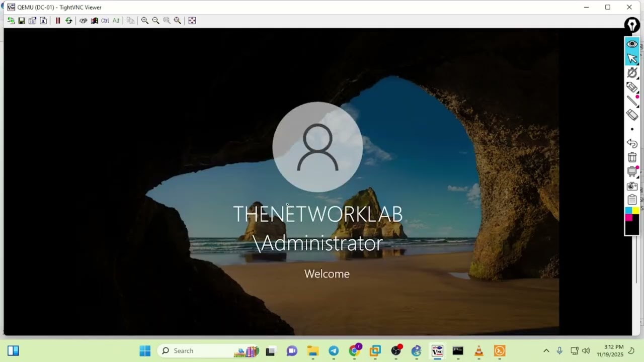The height and width of the screenshot is (362, 644).
Task: Refresh the remote screen
Action: [x=69, y=21]
